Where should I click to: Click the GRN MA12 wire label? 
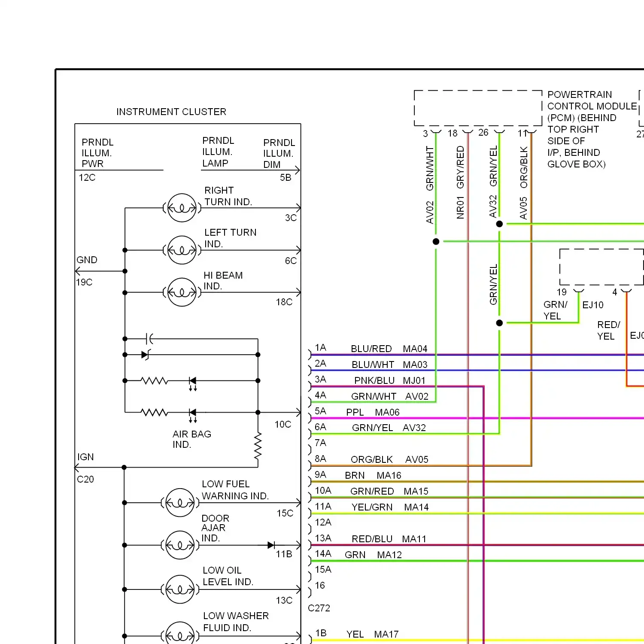click(x=373, y=555)
